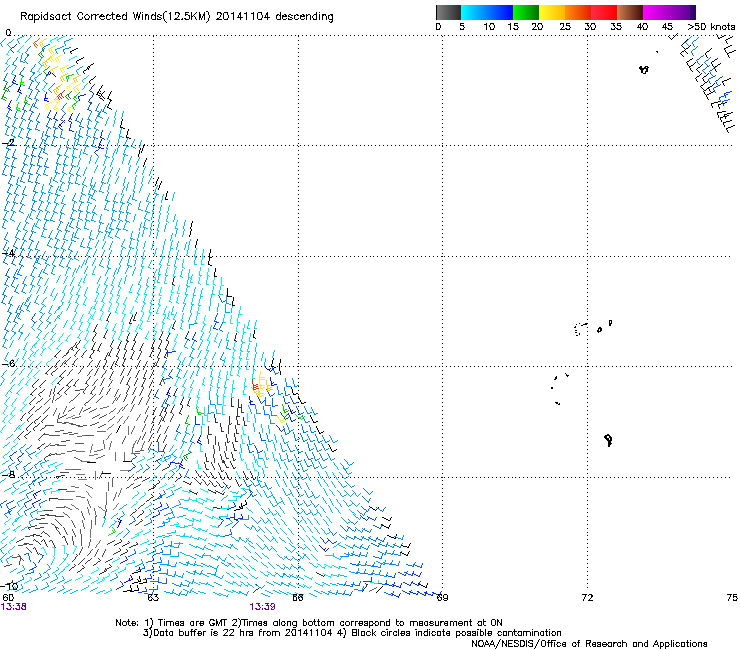Click the latitude label '-4'
This screenshot has height=650, width=740.
tap(8, 253)
